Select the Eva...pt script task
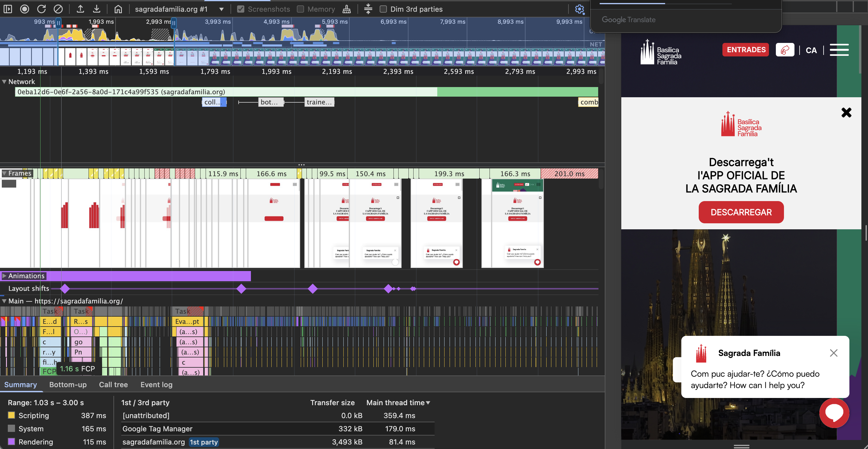This screenshot has width=868, height=449. coord(188,321)
